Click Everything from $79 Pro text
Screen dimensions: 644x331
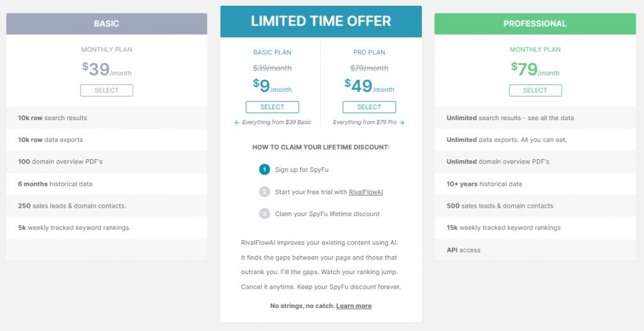pos(364,123)
